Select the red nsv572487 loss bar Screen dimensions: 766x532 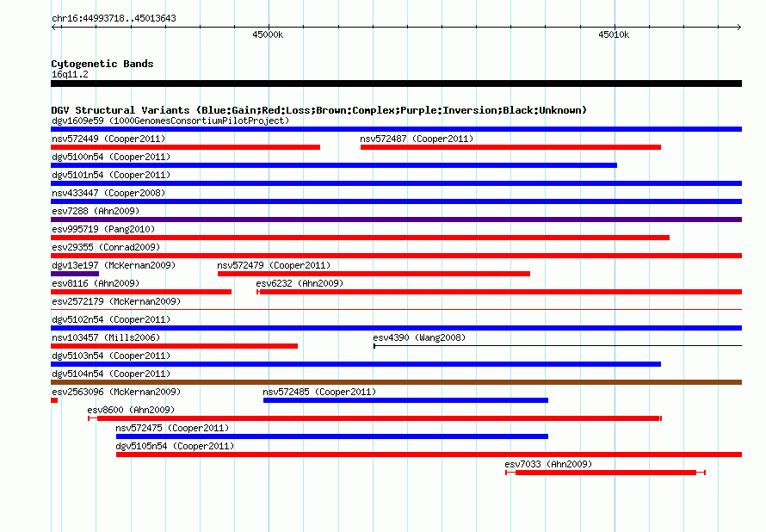click(510, 147)
